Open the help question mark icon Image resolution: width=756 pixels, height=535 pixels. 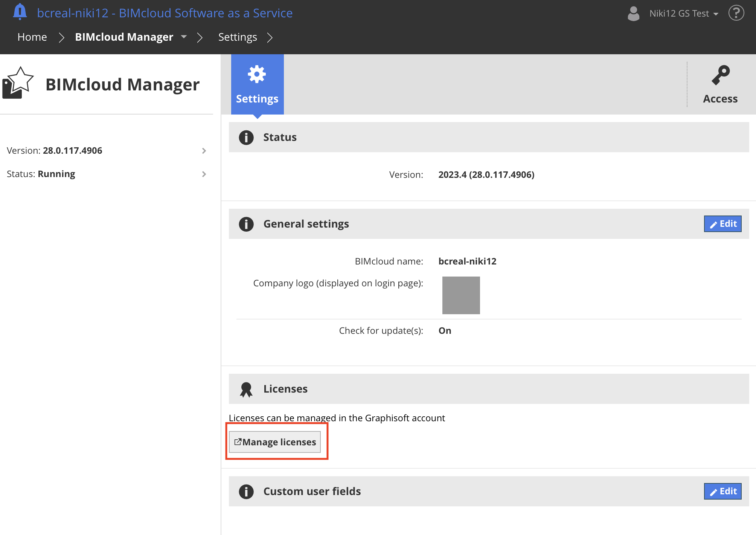tap(736, 13)
